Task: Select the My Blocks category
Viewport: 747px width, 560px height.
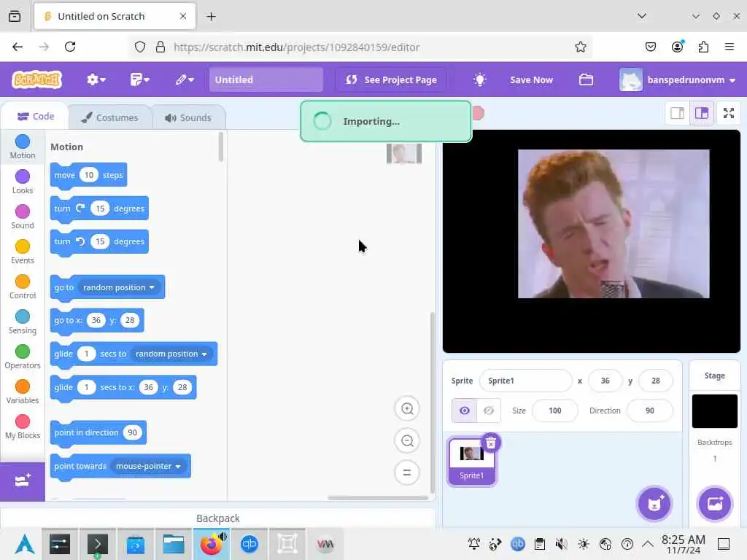Action: tap(23, 427)
